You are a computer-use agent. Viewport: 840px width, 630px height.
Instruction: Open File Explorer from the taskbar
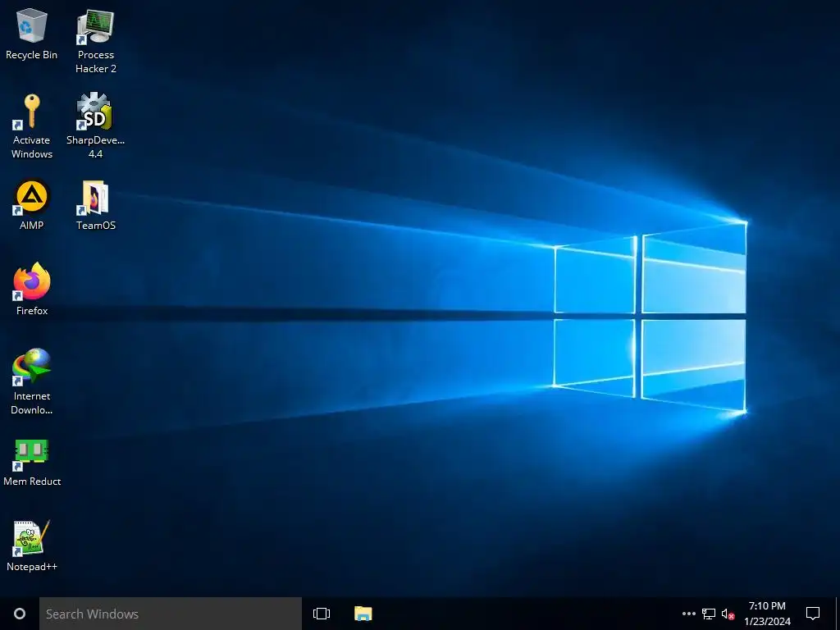(363, 614)
